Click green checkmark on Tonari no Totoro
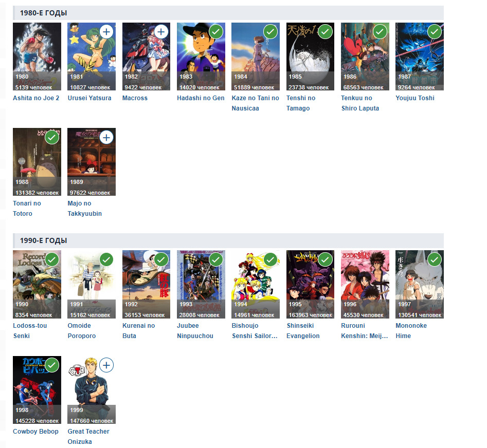 [52, 137]
